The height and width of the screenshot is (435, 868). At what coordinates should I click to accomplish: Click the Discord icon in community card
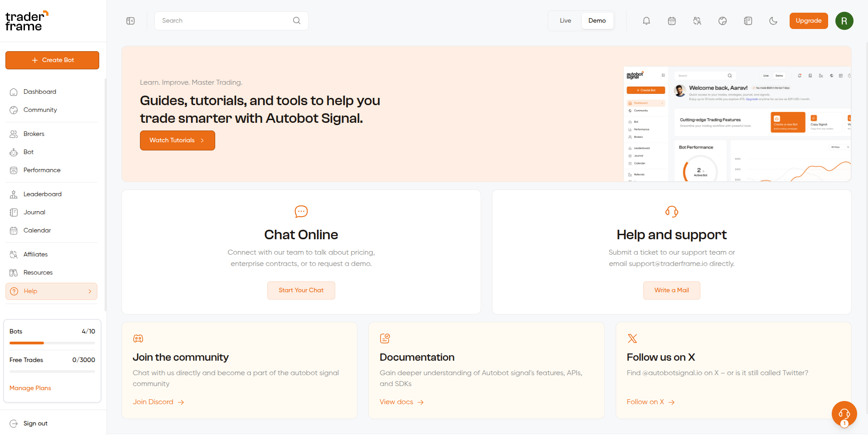(138, 338)
